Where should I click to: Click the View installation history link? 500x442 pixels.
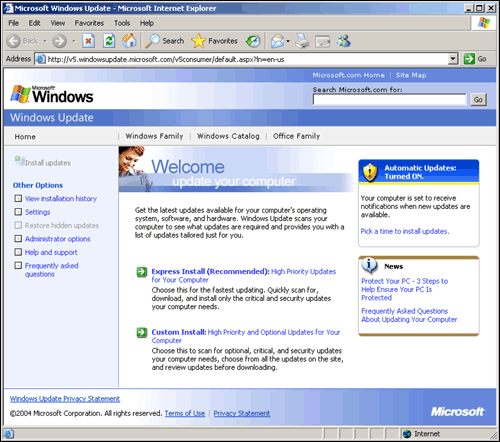tap(61, 199)
